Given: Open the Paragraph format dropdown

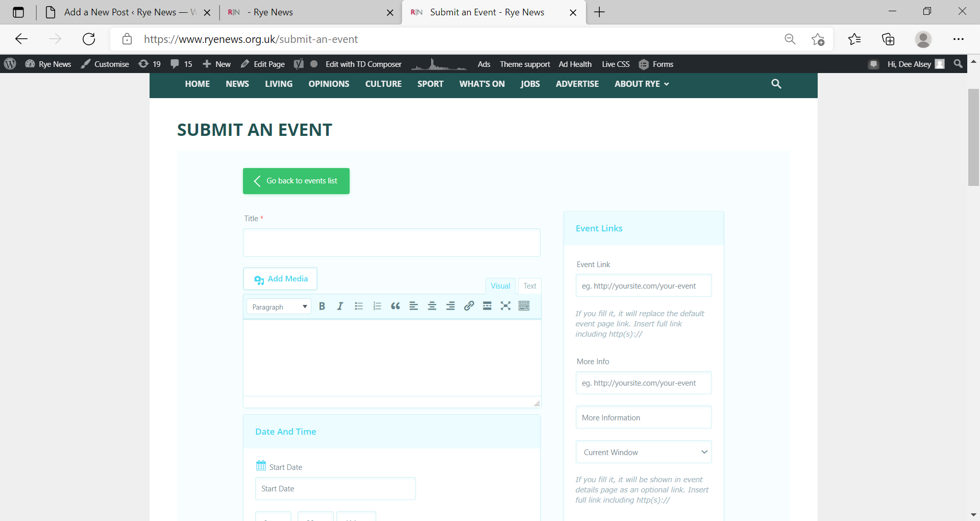Looking at the screenshot, I should click(279, 306).
